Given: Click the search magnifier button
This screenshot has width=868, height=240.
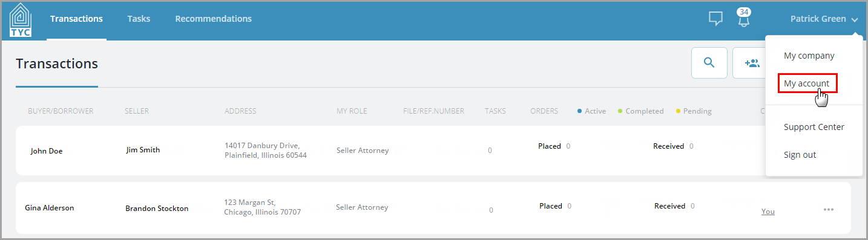Looking at the screenshot, I should pos(709,63).
